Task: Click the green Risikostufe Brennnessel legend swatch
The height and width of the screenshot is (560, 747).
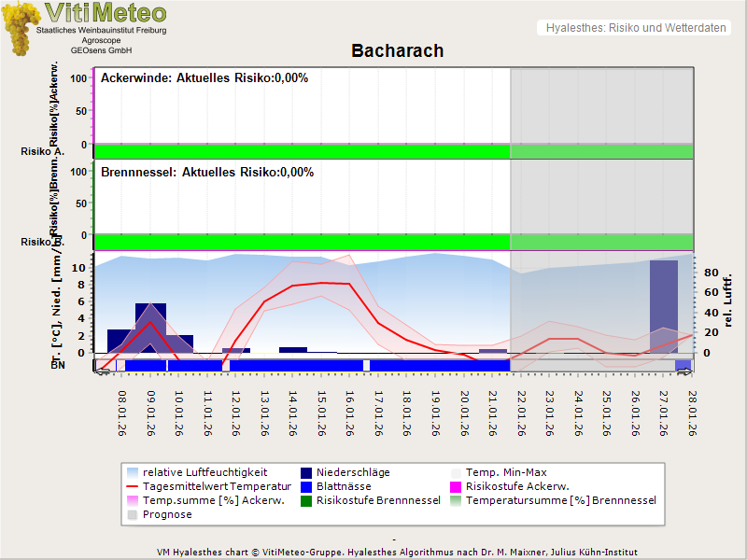Action: click(307, 500)
